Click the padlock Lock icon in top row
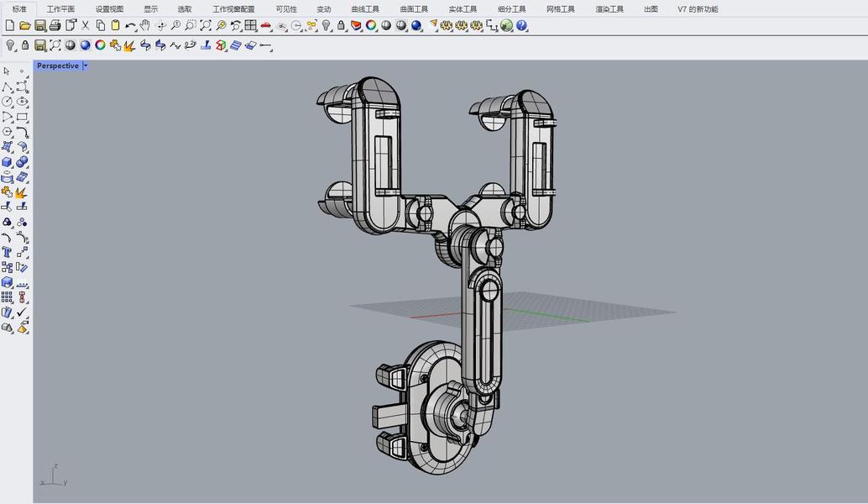Screen dimensions: 868x504 (x=341, y=25)
